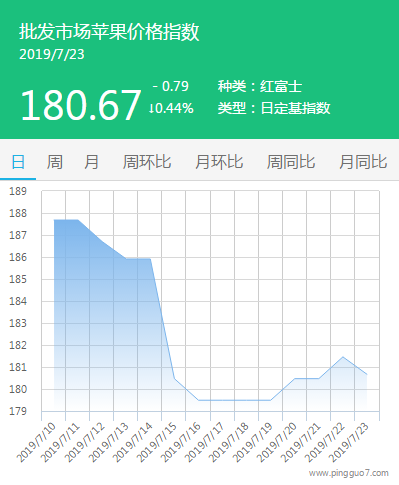
Task: Click the y-axis label 188
Action: click(x=18, y=213)
